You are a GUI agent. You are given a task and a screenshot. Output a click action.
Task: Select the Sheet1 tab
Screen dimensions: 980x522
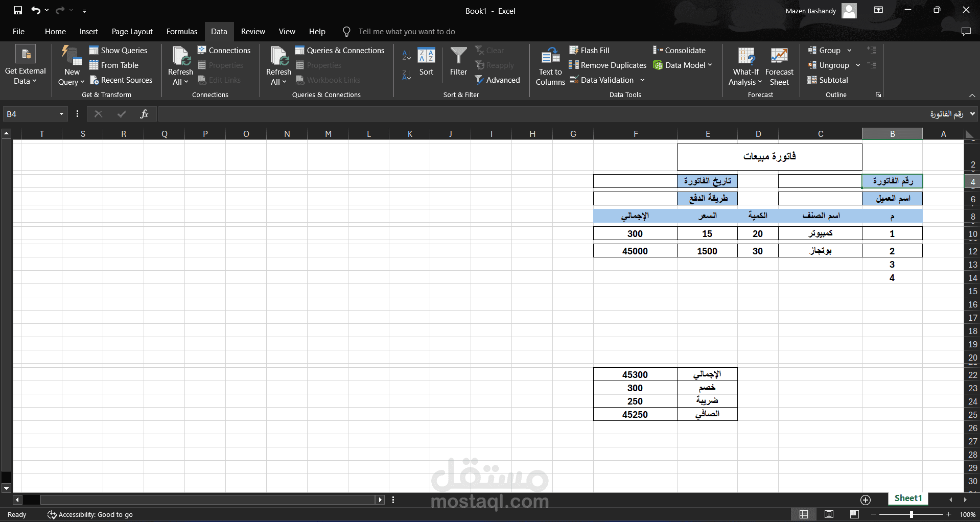coord(908,499)
